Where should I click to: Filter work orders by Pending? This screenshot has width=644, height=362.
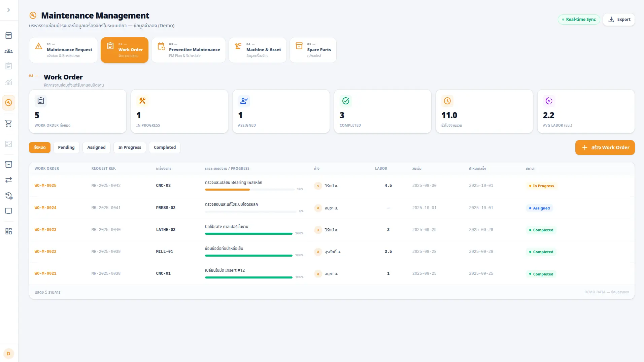66,147
